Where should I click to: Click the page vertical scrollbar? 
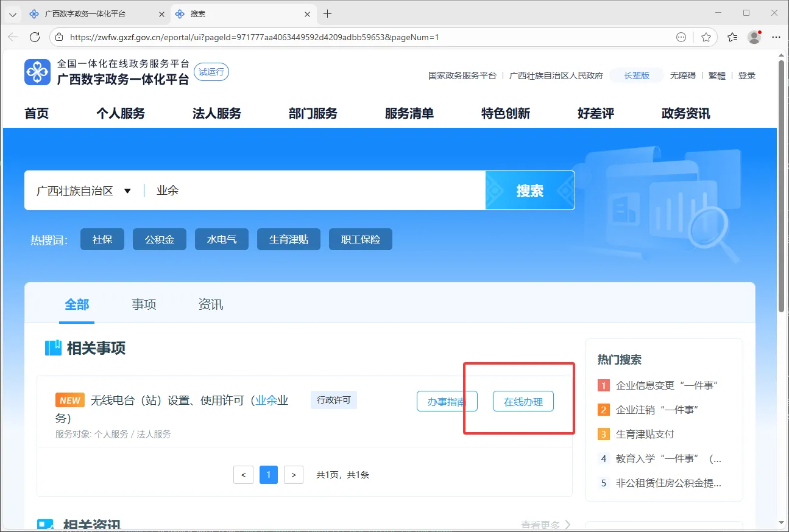781,183
